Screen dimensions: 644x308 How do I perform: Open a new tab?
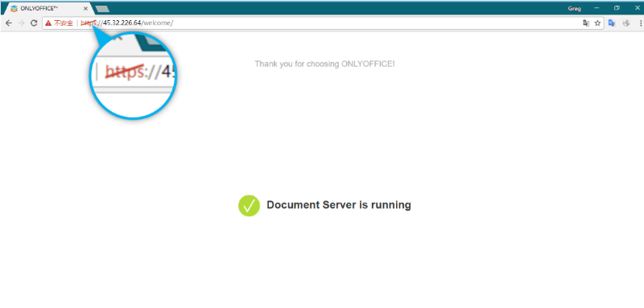tap(102, 9)
